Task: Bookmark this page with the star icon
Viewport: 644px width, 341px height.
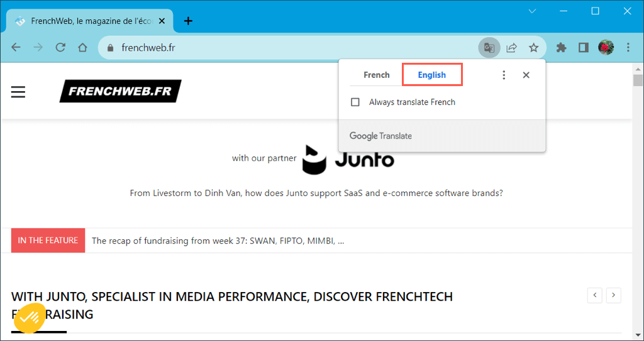Action: point(533,48)
